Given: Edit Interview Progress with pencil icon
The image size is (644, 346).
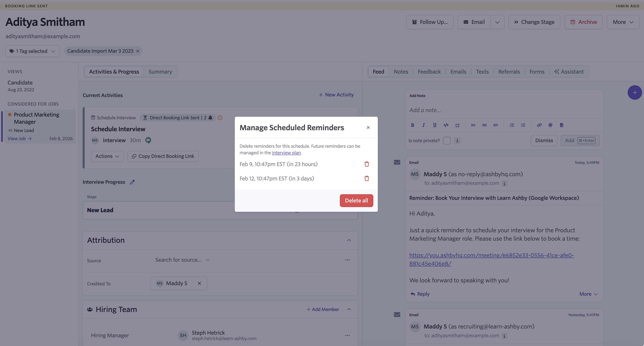Looking at the screenshot, I should (x=132, y=182).
